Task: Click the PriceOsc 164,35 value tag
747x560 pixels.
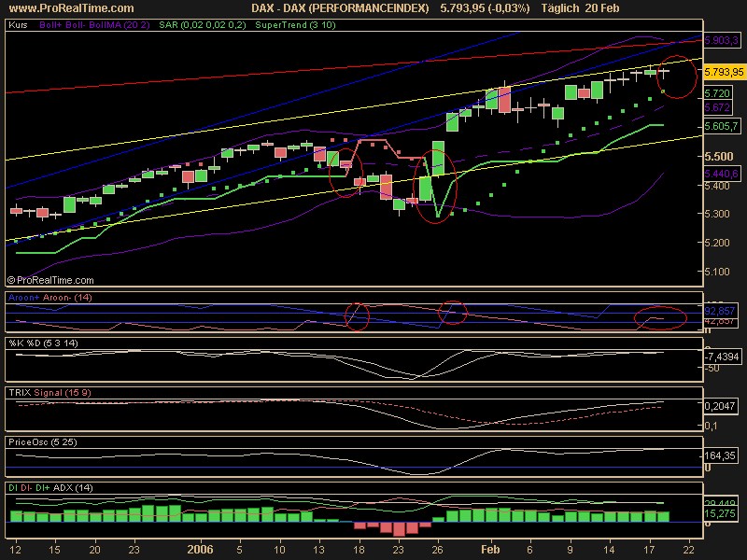Action: tap(719, 455)
